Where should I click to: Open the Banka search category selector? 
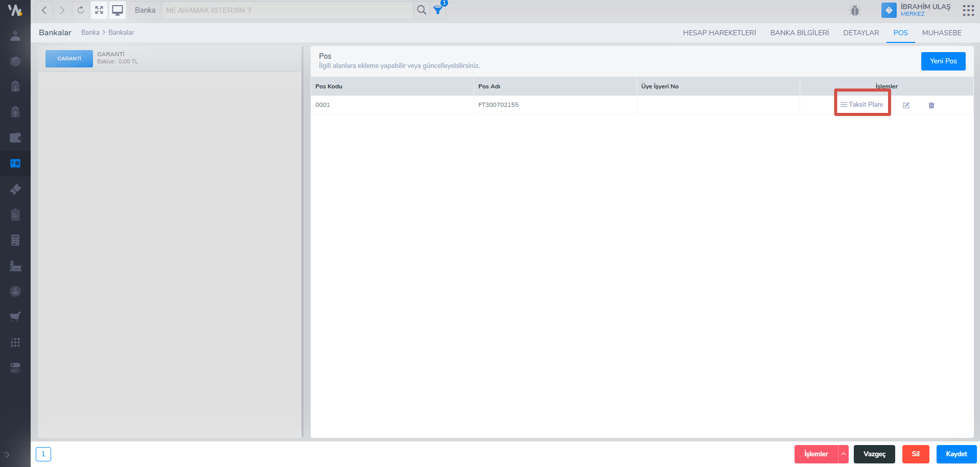145,10
